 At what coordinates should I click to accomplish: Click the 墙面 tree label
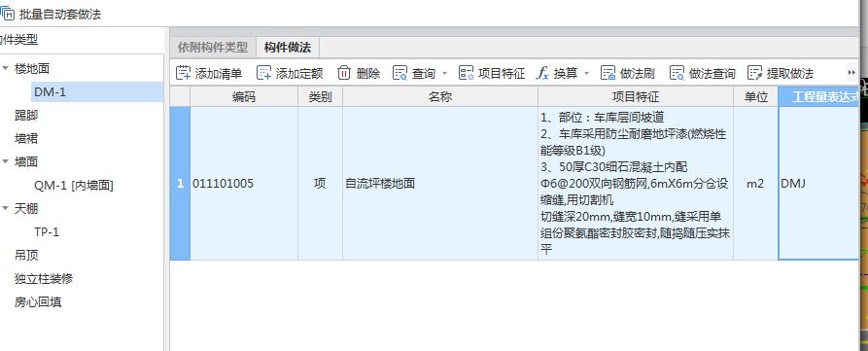click(26, 161)
